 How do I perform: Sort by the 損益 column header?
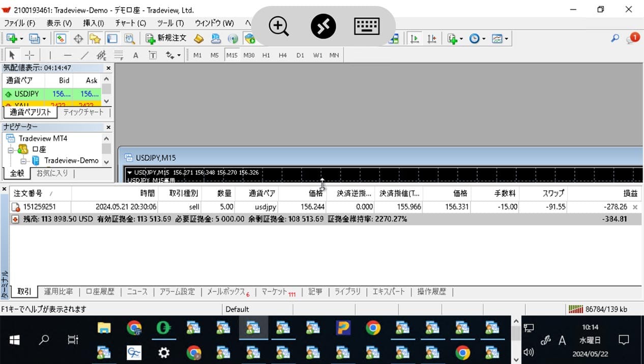pyautogui.click(x=604, y=193)
